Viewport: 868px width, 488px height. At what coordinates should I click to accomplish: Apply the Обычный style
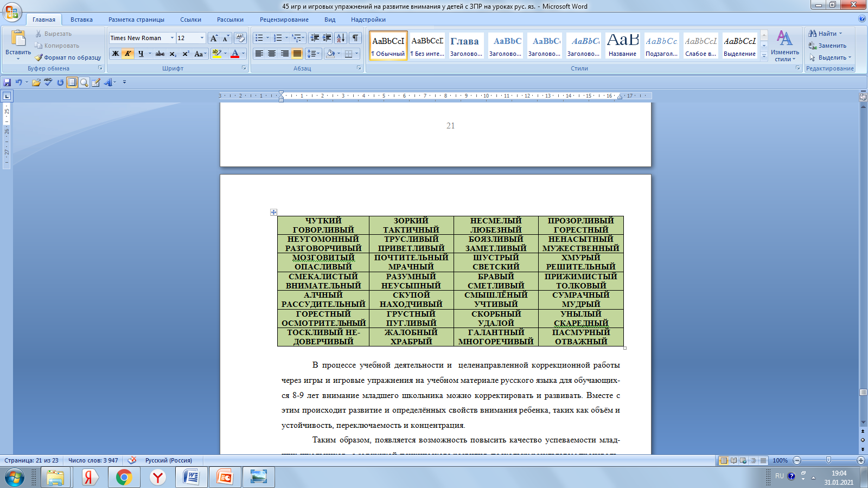pyautogui.click(x=388, y=46)
